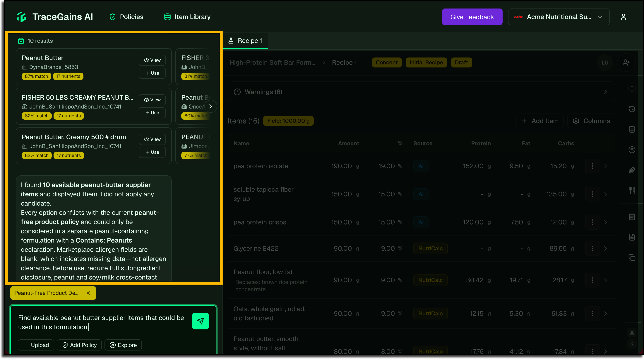The width and height of the screenshot is (644, 359).
Task: Click the Add Item button
Action: (539, 121)
